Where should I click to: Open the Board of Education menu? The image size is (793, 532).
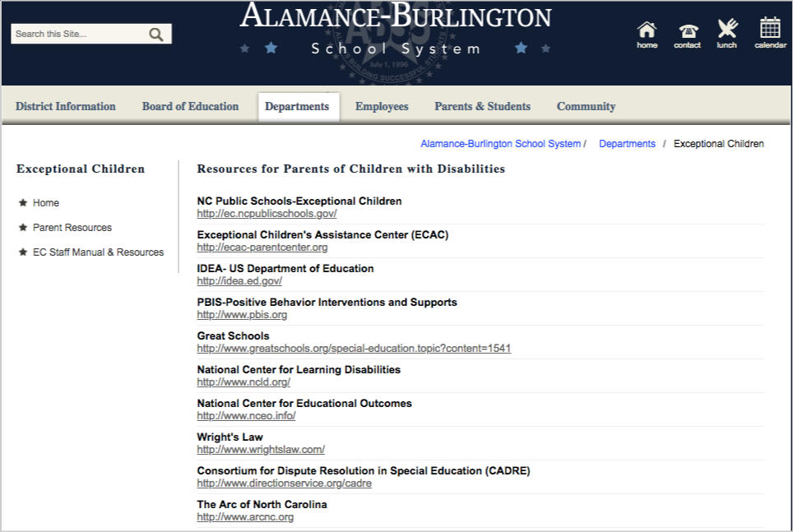tap(190, 106)
